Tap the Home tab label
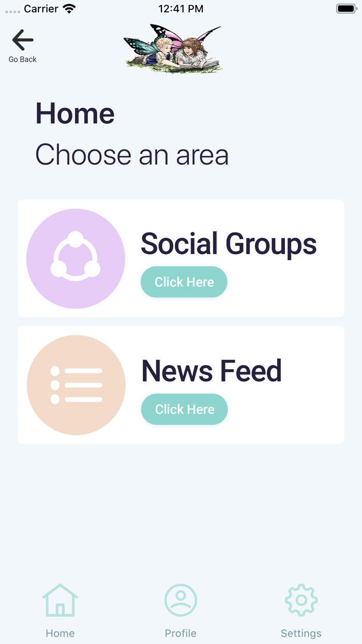 tap(60, 633)
